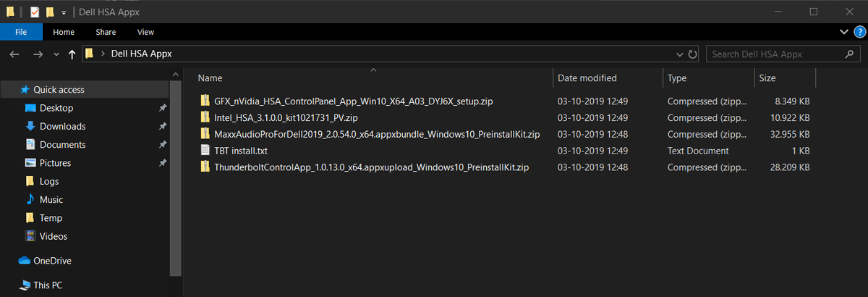Click the 10.922 KB size cell
The width and height of the screenshot is (868, 297).
(x=791, y=117)
